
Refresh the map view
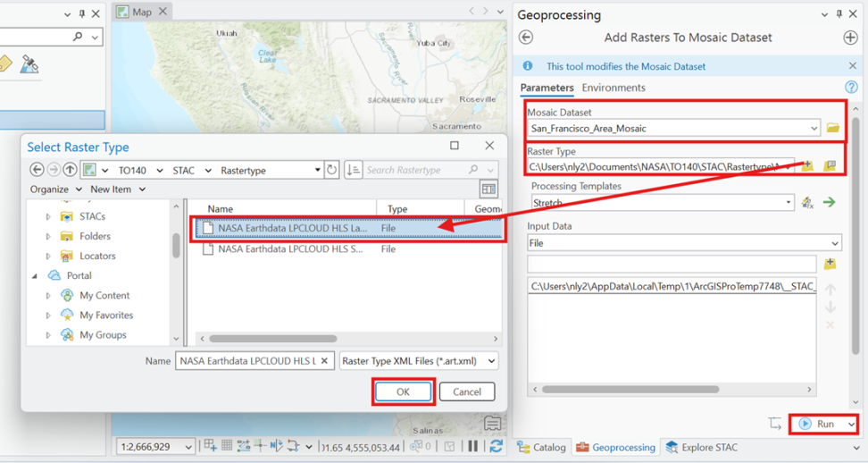click(x=496, y=446)
